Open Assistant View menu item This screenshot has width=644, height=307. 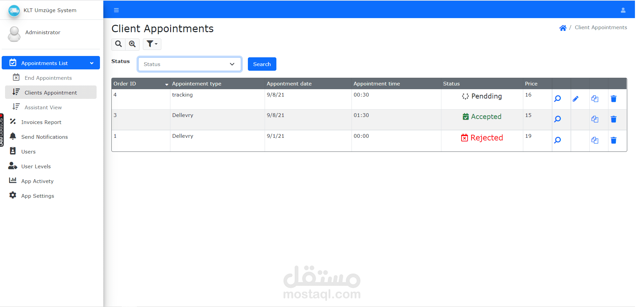click(x=51, y=107)
